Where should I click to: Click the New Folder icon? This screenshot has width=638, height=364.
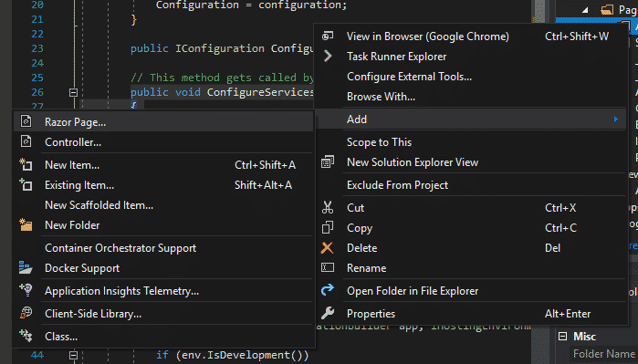pos(26,224)
